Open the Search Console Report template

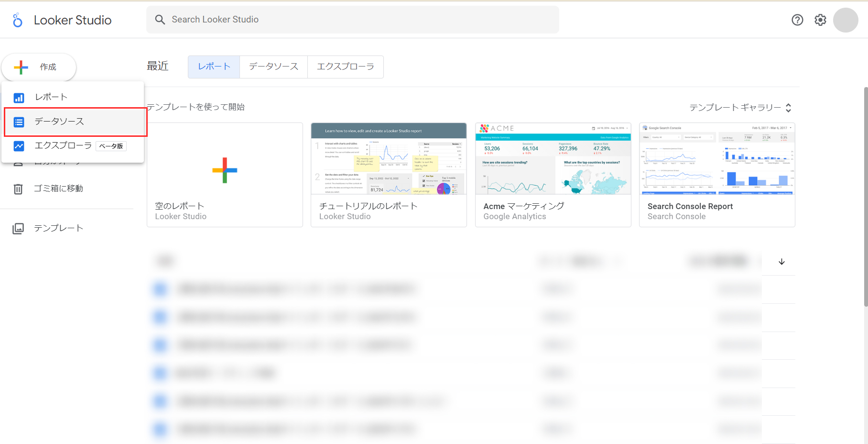coord(717,175)
